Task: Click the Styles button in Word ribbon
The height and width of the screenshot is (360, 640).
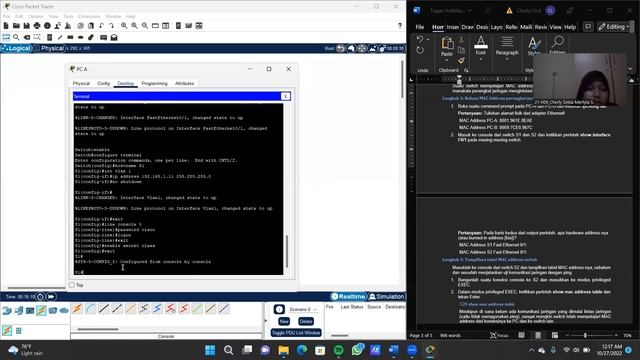Action: [x=534, y=46]
